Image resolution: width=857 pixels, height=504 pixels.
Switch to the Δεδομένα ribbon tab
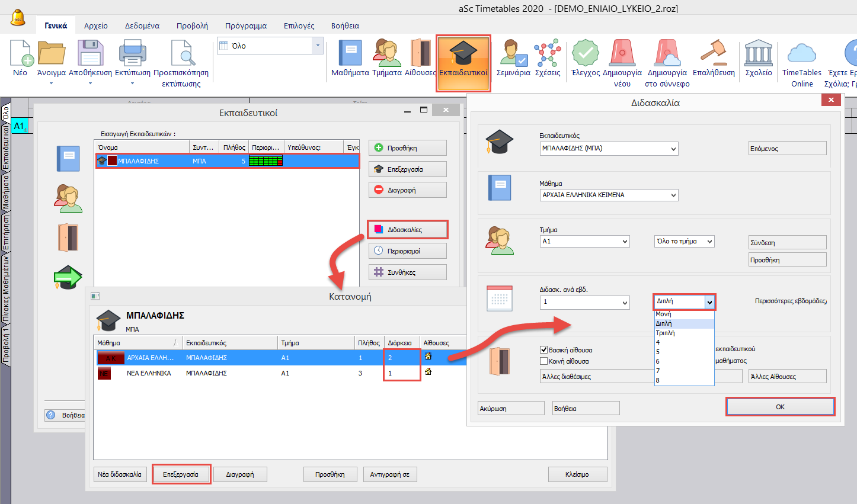142,26
